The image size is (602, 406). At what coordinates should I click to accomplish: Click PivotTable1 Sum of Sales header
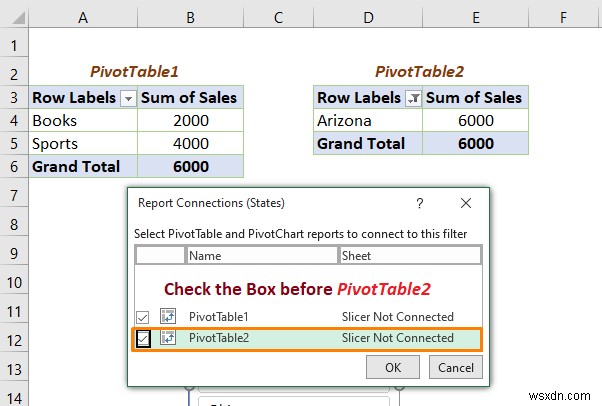click(x=190, y=98)
